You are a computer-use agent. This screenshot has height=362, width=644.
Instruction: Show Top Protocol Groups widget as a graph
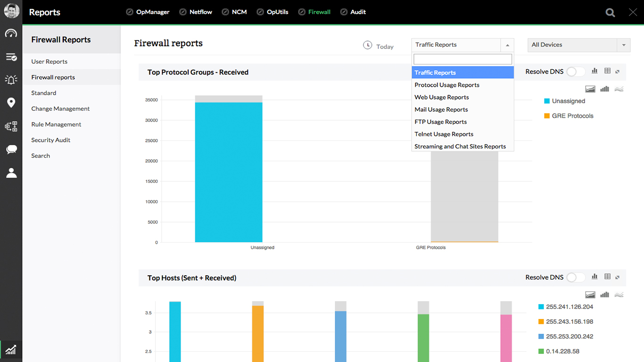(x=594, y=71)
